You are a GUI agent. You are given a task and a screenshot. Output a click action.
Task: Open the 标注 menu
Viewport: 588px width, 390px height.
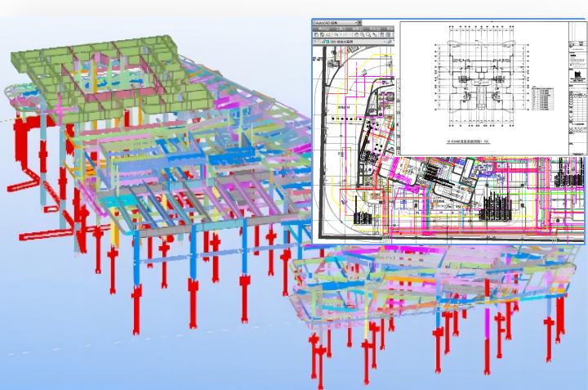point(375,29)
